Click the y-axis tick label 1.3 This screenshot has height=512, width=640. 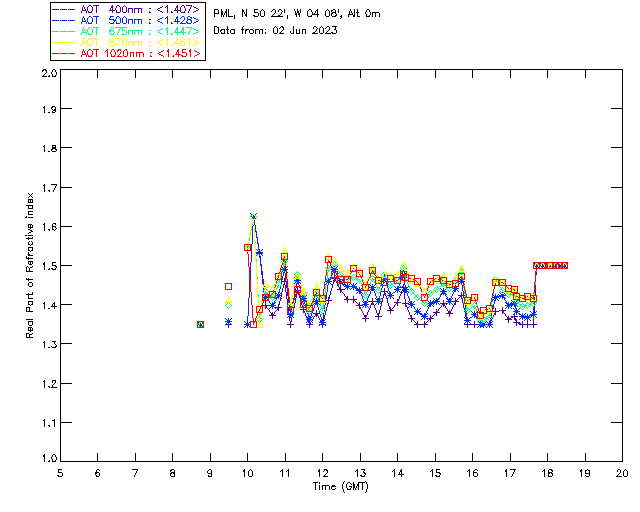coord(49,344)
